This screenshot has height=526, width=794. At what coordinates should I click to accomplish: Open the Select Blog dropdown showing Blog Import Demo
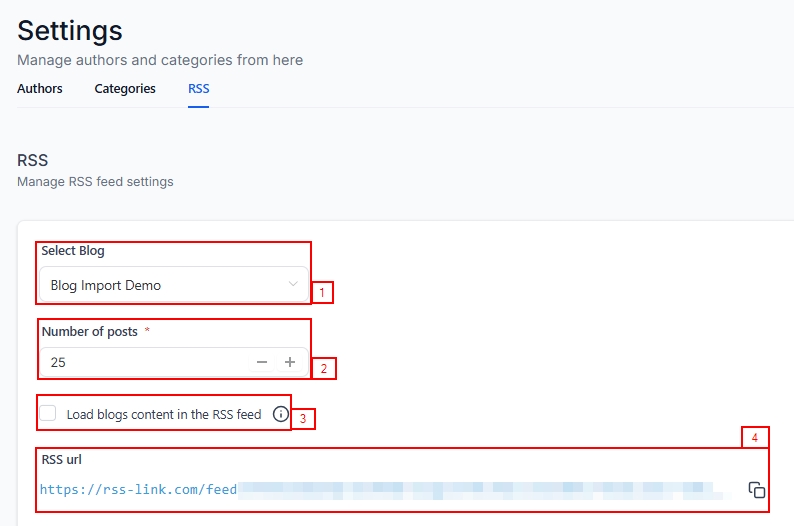point(170,285)
